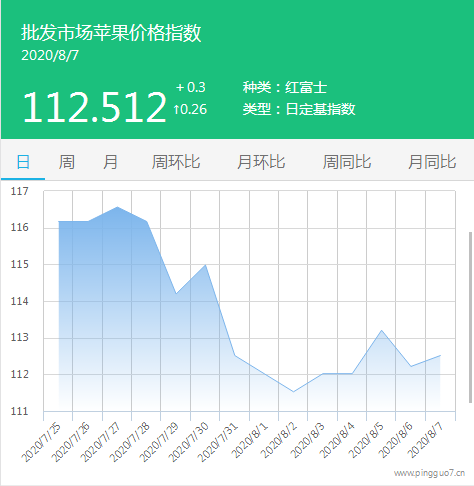Click the vertical scrollbar beside the chart
This screenshot has height=486, width=474.
pos(470,317)
